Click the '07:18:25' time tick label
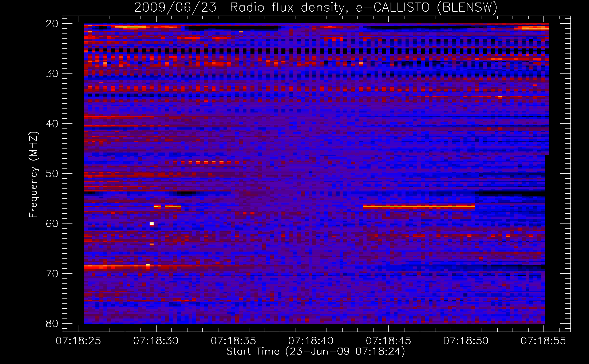The width and height of the screenshot is (589, 364). point(78,341)
